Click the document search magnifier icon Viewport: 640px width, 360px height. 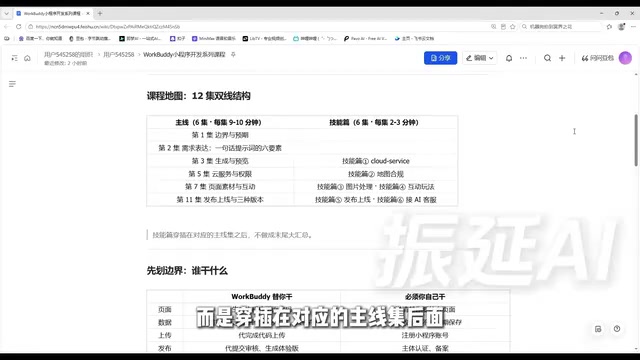[547, 58]
